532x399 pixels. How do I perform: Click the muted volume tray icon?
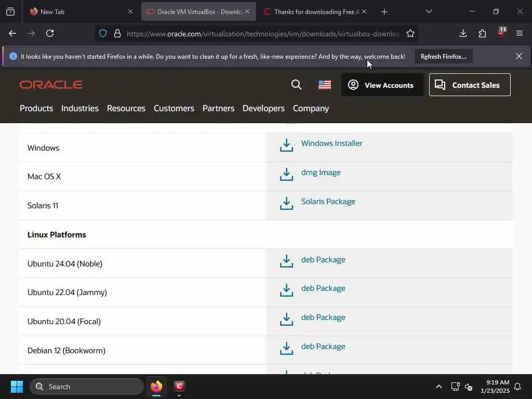click(469, 387)
